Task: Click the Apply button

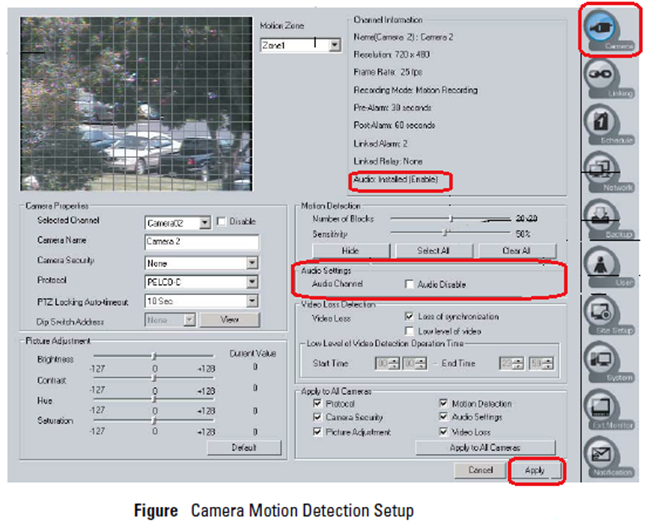Action: click(534, 469)
